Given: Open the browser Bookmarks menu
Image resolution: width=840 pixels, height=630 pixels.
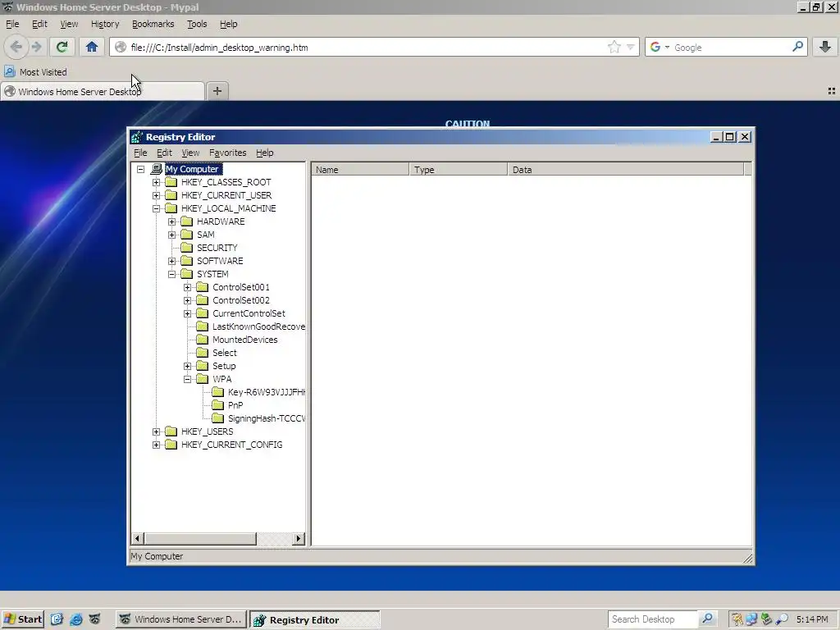Looking at the screenshot, I should [153, 24].
